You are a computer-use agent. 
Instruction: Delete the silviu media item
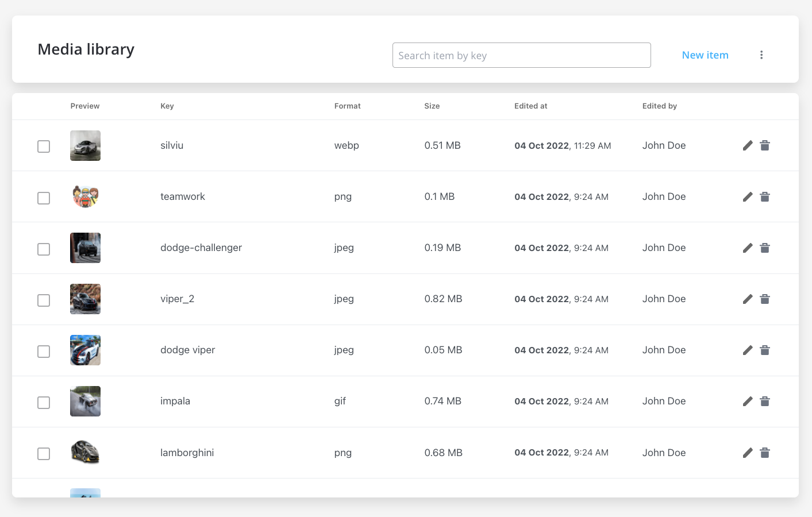point(764,145)
